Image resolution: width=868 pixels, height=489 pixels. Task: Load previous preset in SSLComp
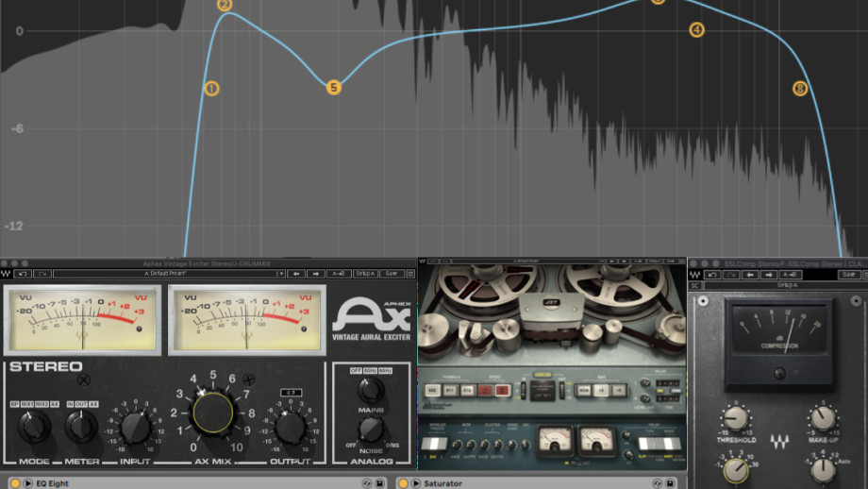750,275
